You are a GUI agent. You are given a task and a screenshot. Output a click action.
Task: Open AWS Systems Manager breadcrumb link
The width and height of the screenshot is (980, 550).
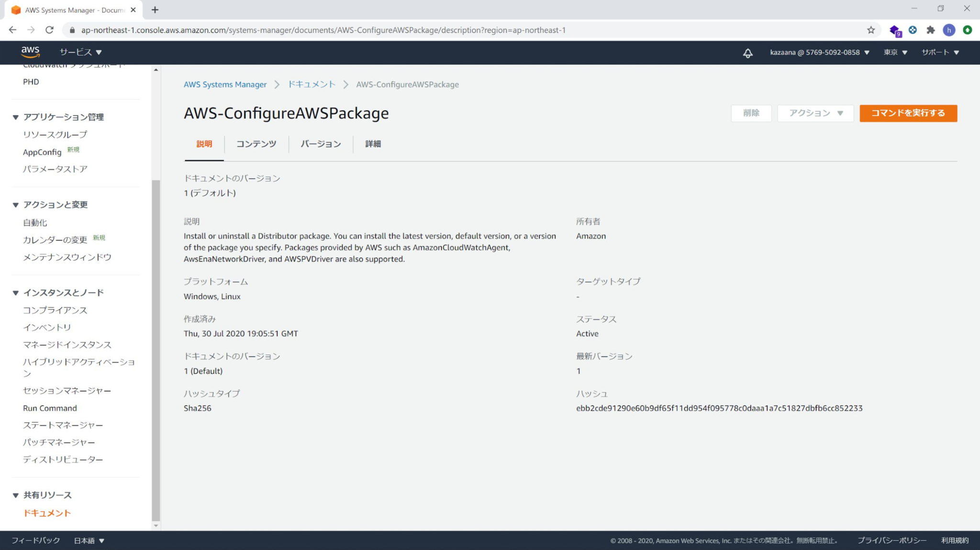pyautogui.click(x=225, y=84)
